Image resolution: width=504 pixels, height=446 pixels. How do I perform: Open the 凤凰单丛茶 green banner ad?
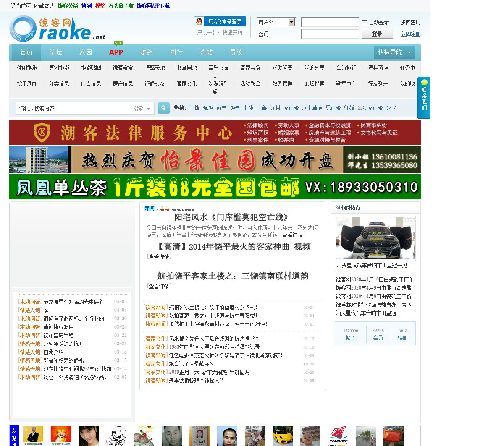click(x=215, y=187)
